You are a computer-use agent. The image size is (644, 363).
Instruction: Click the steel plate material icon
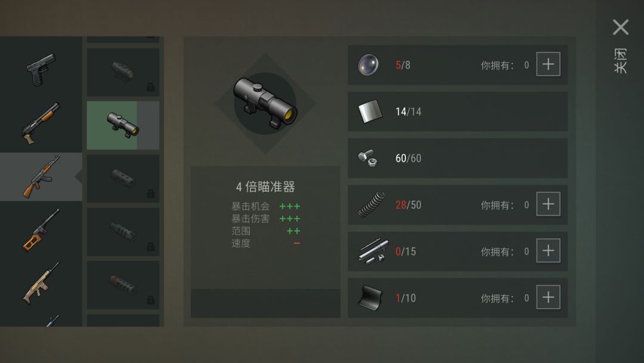click(x=370, y=112)
